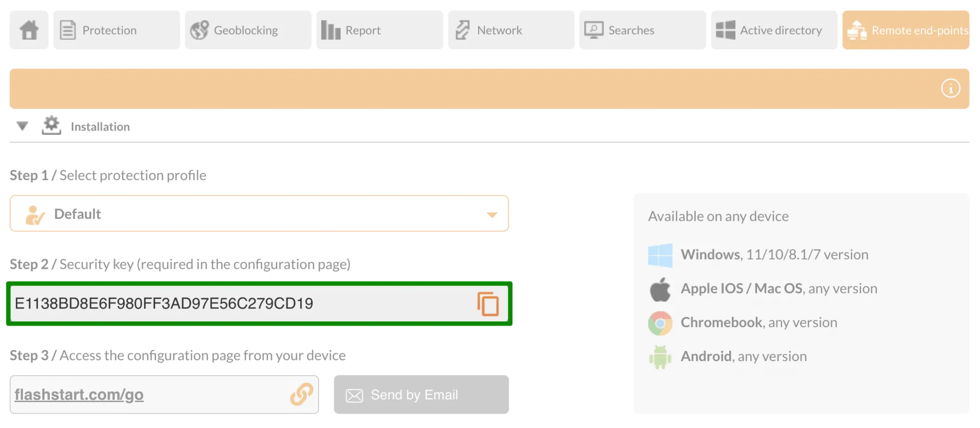Collapse the Installation section triangle
980x428 pixels.
click(22, 126)
